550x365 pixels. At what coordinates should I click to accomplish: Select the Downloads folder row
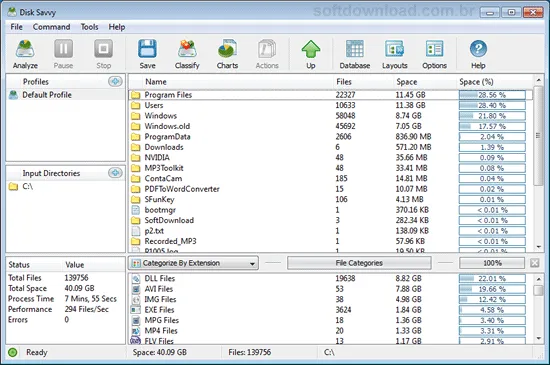point(330,147)
